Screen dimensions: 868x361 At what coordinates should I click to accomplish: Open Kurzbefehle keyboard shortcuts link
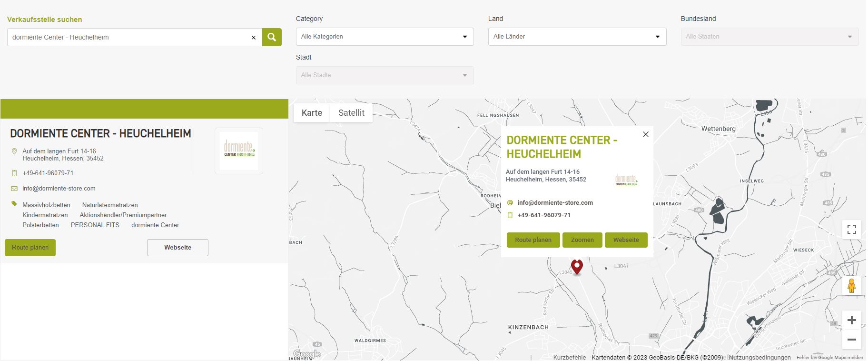click(x=570, y=357)
